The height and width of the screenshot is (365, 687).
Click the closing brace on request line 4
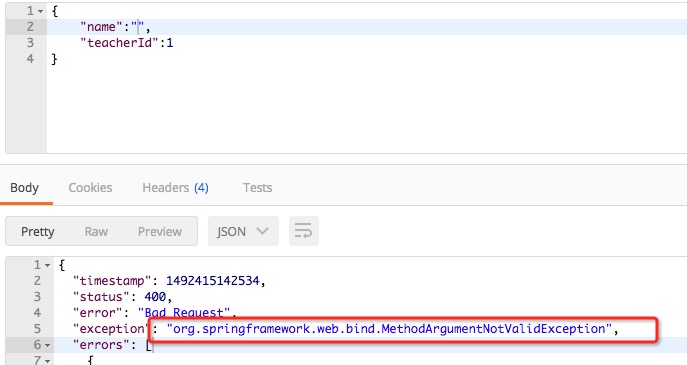tap(54, 59)
